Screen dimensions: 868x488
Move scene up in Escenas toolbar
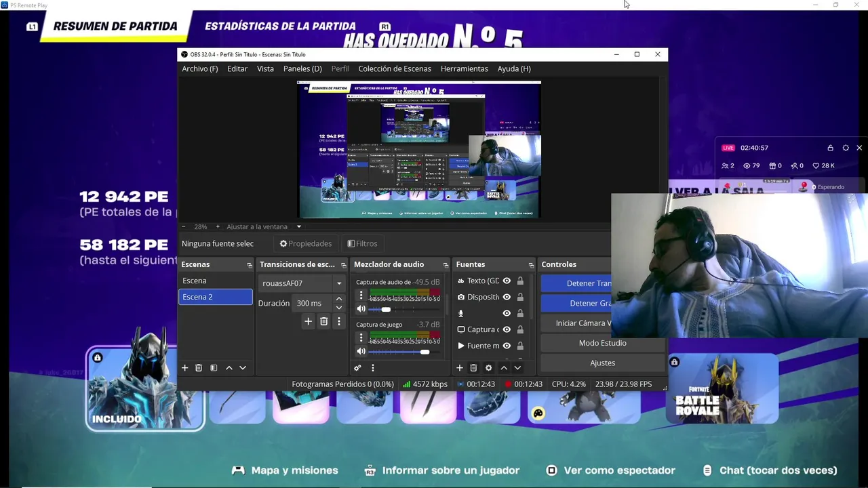coord(229,367)
